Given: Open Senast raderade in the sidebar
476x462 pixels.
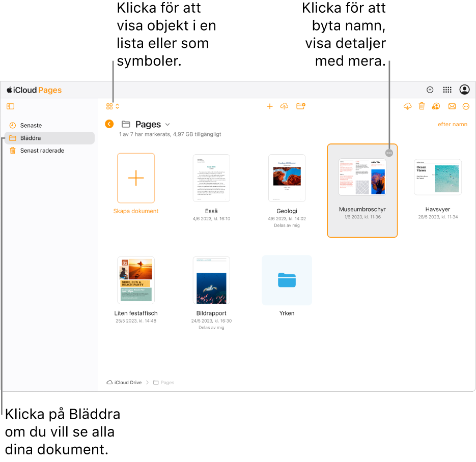Looking at the screenshot, I should [49, 151].
